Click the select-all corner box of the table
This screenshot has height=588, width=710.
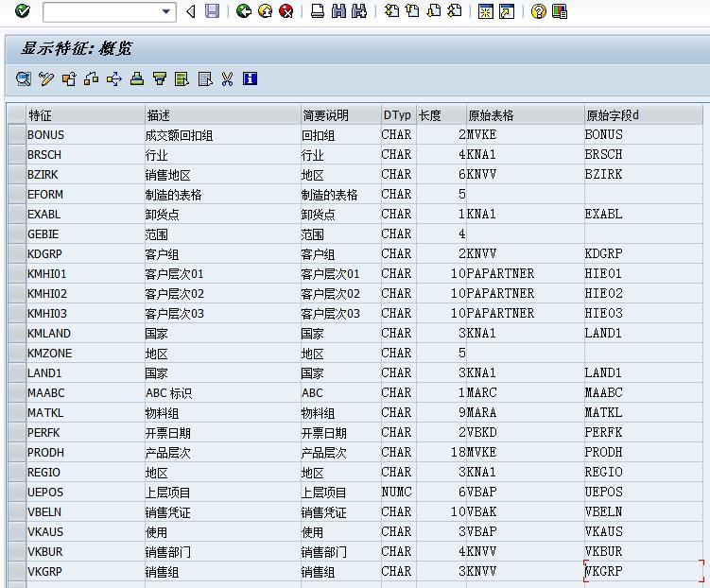pyautogui.click(x=17, y=114)
